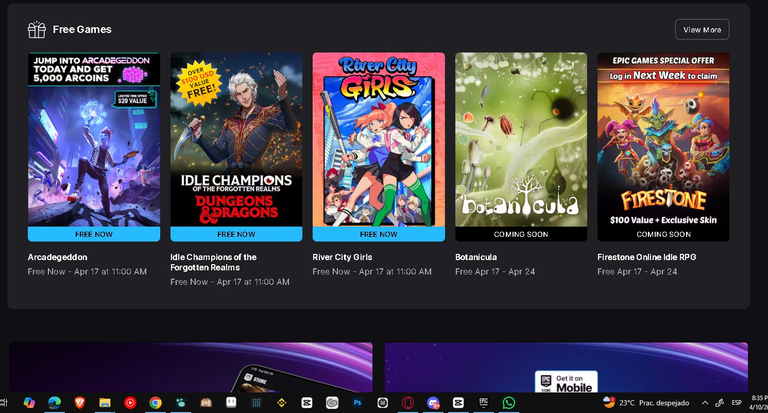Click Arcadegeddon's 'Free Now - Apr 17' date text
The height and width of the screenshot is (413, 768).
(x=87, y=271)
